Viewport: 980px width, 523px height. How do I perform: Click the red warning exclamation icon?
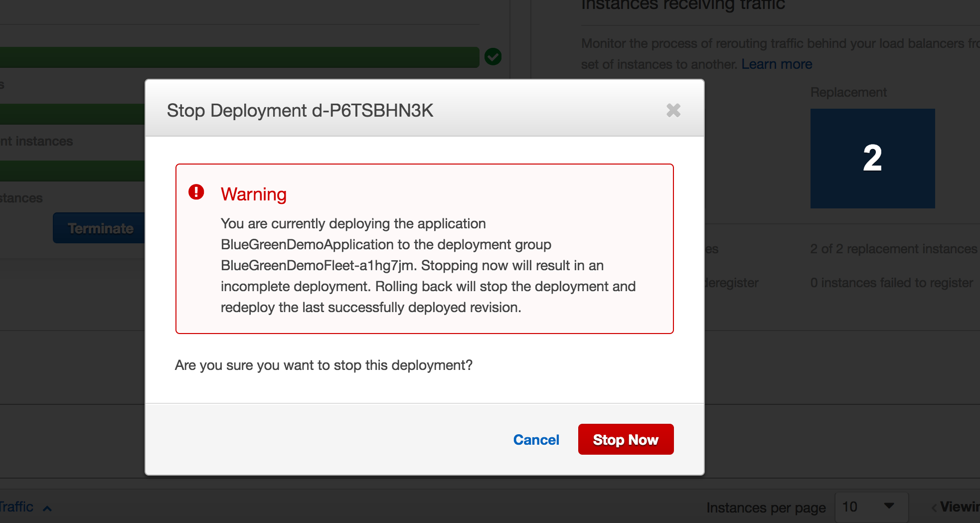tap(196, 192)
